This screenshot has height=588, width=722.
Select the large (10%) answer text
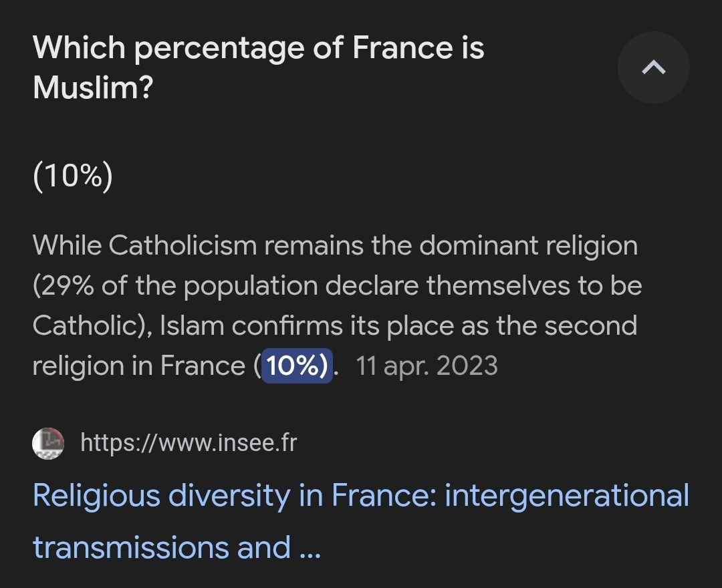click(x=73, y=176)
